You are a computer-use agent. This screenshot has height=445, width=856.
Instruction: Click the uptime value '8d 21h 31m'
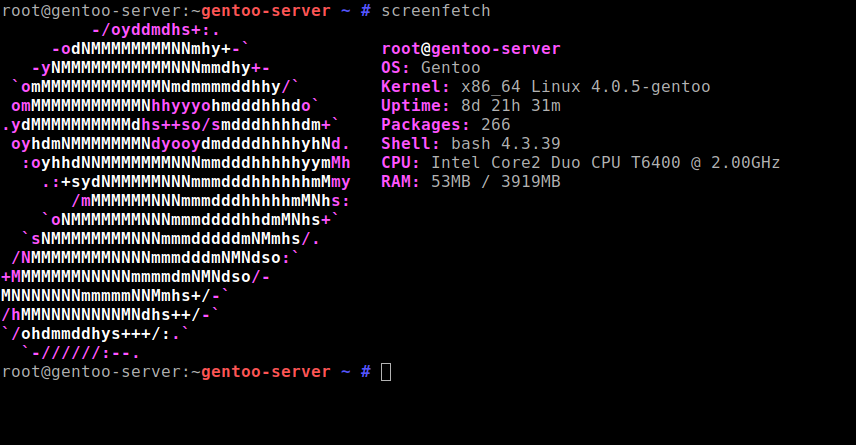(x=510, y=105)
